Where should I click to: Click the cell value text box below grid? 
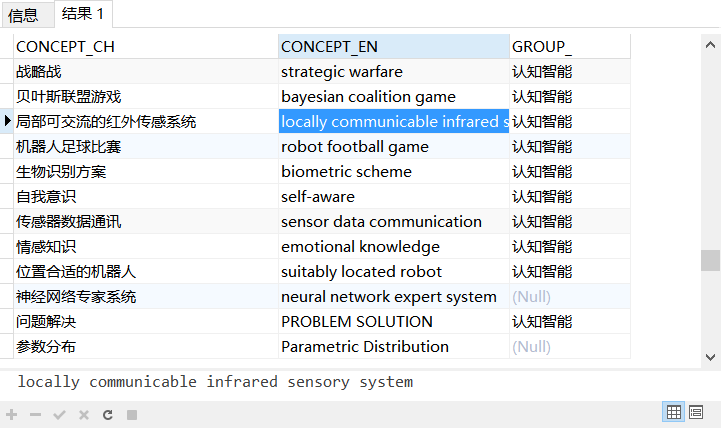pyautogui.click(x=360, y=382)
